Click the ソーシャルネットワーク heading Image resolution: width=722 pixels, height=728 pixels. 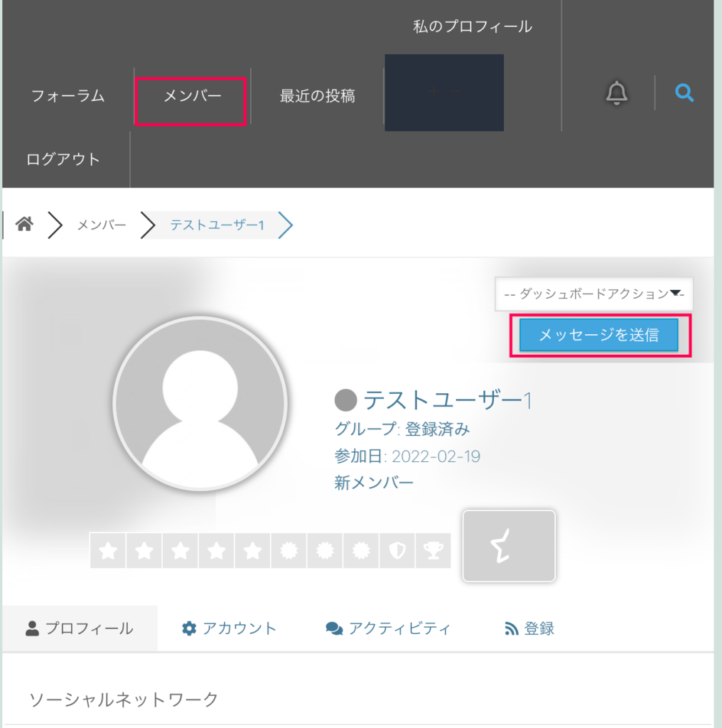tap(124, 700)
